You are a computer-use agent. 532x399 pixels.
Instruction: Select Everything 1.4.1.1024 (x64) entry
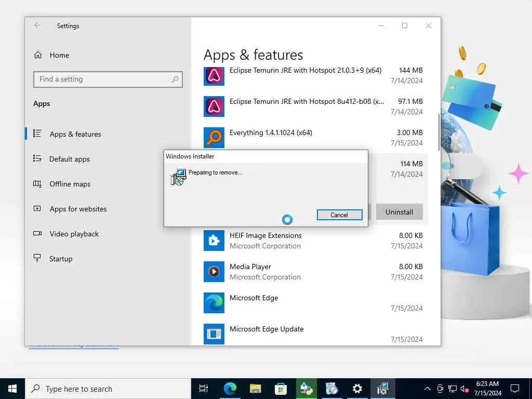coord(271,132)
